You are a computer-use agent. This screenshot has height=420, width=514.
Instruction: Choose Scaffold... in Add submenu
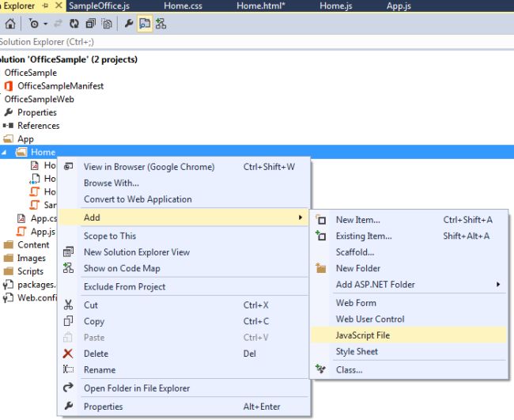pos(409,252)
